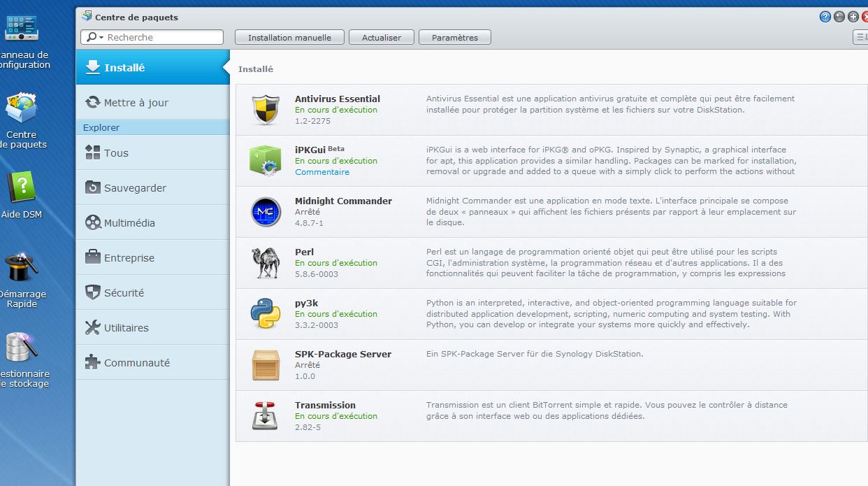
Task: Select the Transmission package name
Action: click(325, 405)
